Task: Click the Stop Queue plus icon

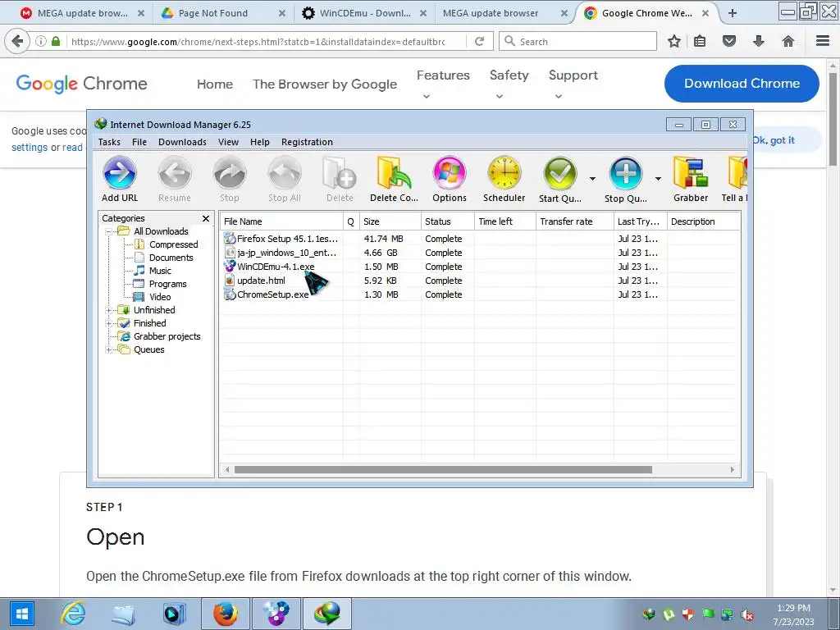Action: 626,173
